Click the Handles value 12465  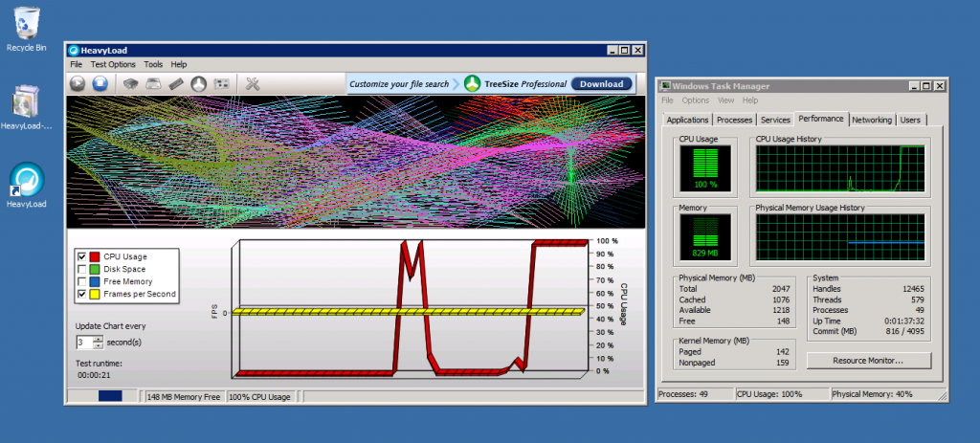click(912, 289)
